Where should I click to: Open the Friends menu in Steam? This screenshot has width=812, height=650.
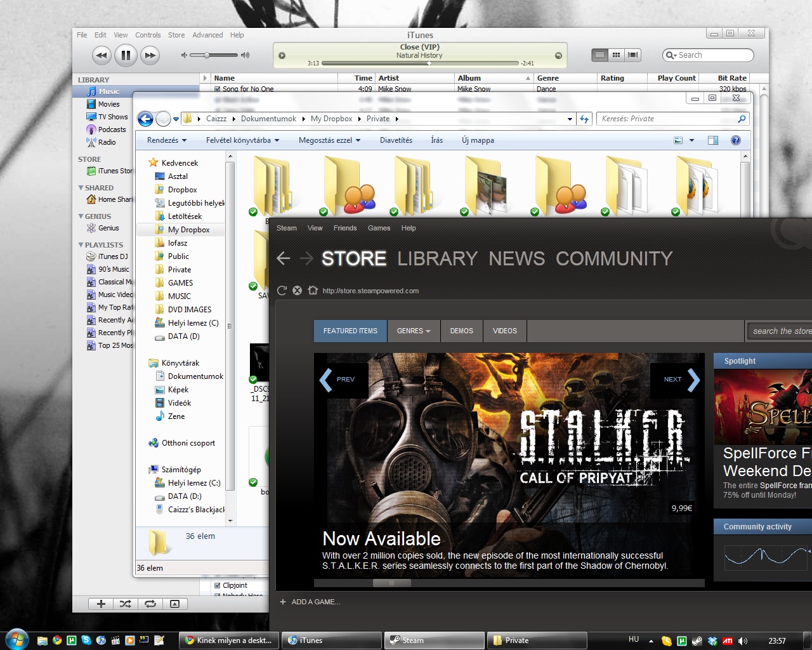345,228
